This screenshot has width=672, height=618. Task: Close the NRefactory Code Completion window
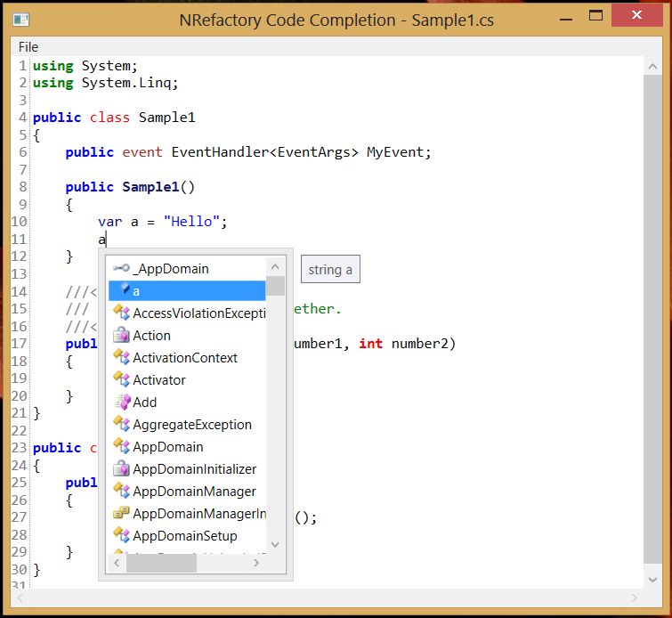tap(637, 15)
